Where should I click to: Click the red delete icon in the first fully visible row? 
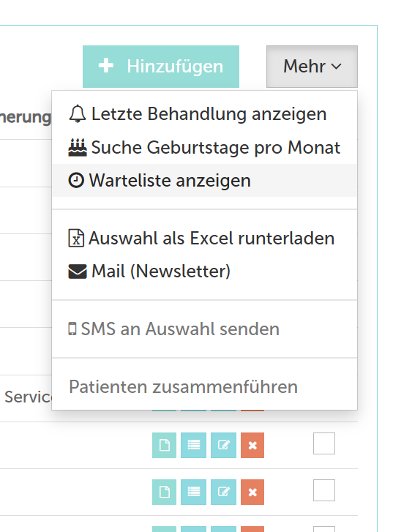252,445
